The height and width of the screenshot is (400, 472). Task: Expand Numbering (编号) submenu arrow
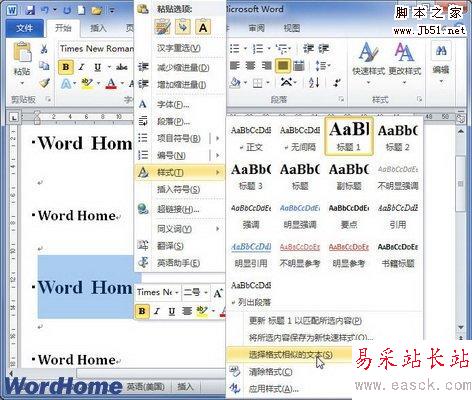click(x=218, y=155)
